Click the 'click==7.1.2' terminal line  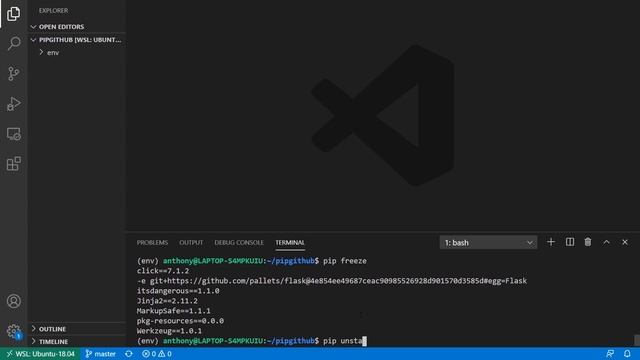163,271
